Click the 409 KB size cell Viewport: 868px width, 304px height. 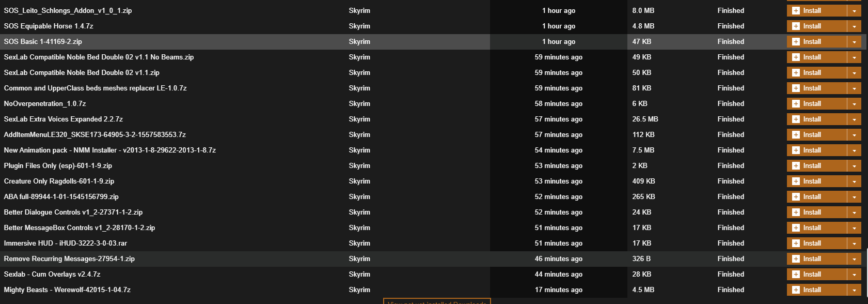(x=643, y=181)
